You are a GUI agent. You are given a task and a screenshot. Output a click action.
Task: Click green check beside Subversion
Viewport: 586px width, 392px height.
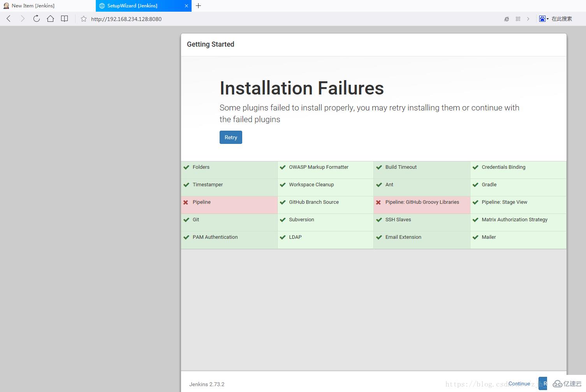point(283,220)
